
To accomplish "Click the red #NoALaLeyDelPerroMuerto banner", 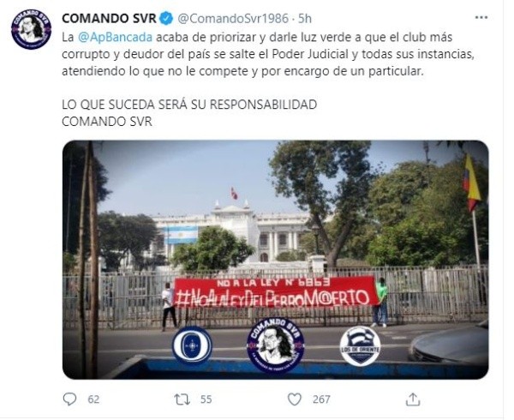I will coord(276,291).
